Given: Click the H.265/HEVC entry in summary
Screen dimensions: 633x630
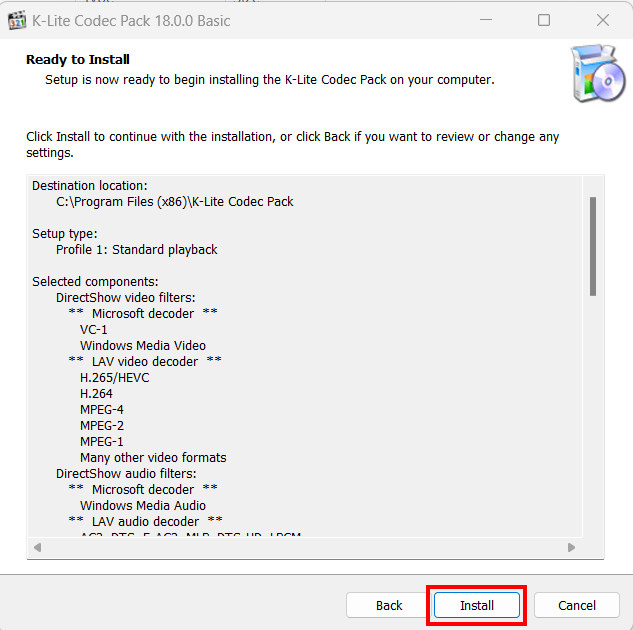Looking at the screenshot, I should pyautogui.click(x=114, y=377).
